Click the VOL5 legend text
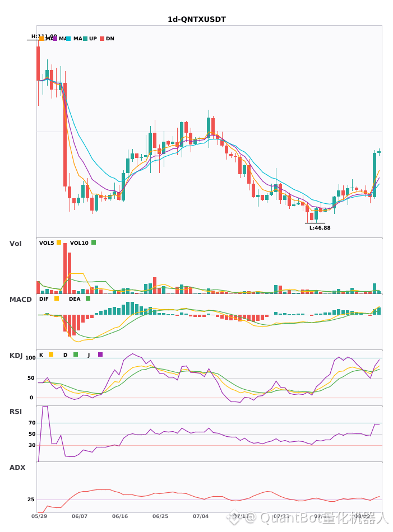Viewport: 393px width, 532px height. pyautogui.click(x=47, y=243)
